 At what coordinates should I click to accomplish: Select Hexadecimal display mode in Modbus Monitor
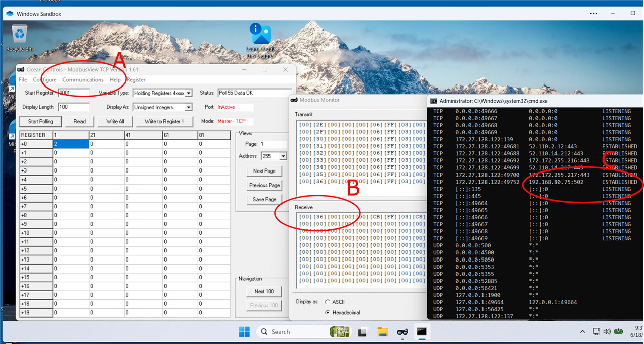tap(328, 312)
